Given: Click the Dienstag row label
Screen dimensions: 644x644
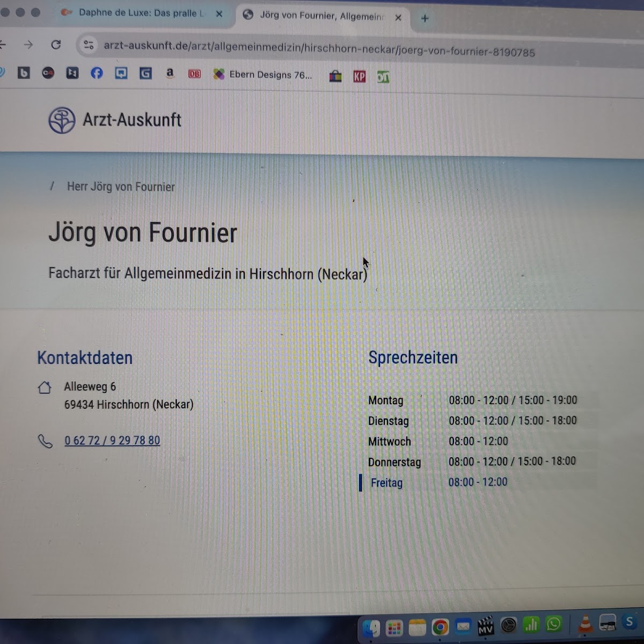Looking at the screenshot, I should click(x=389, y=421).
